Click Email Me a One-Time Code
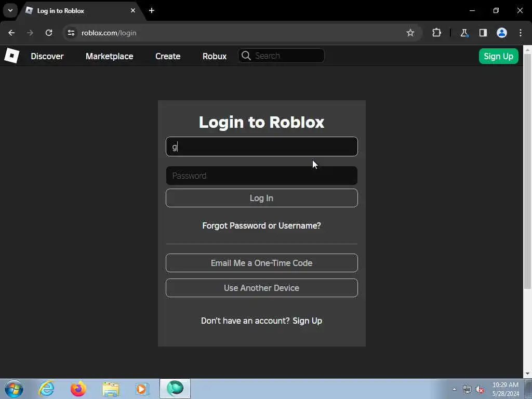The width and height of the screenshot is (532, 399). click(262, 263)
